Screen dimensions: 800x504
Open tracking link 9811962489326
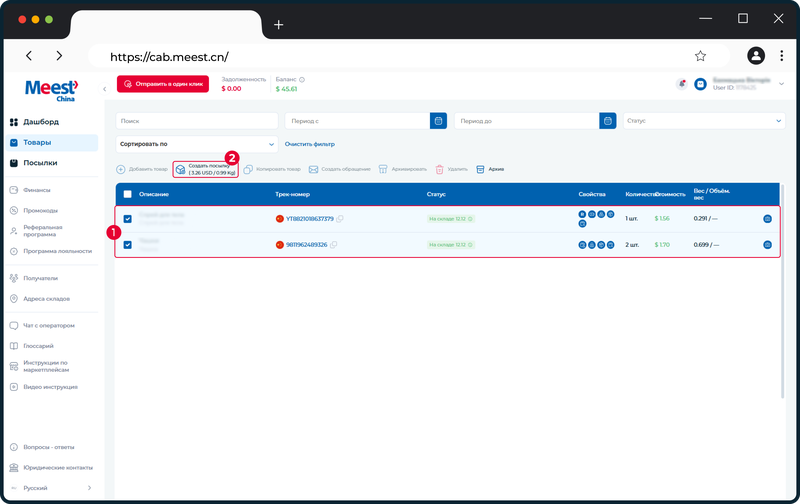pyautogui.click(x=307, y=245)
